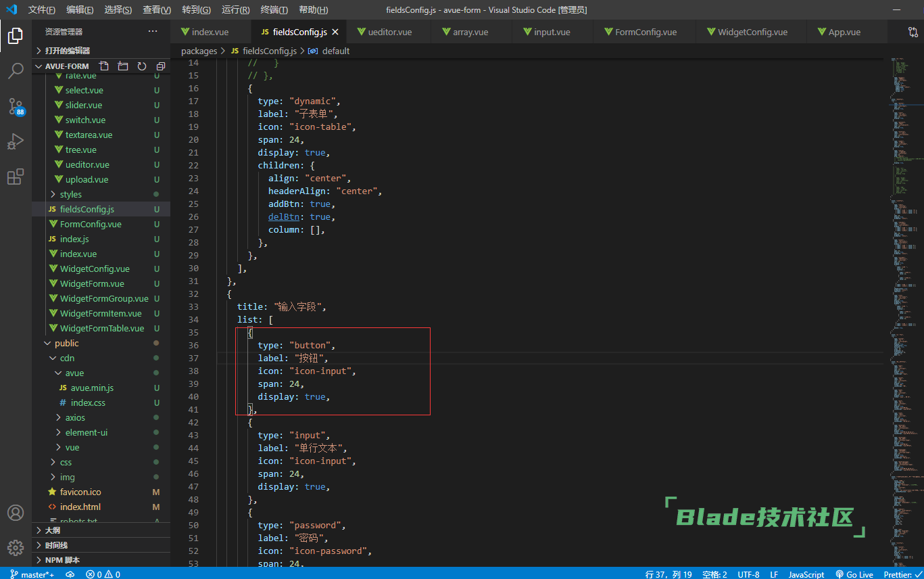Open the Accounts menu icon

[x=16, y=513]
